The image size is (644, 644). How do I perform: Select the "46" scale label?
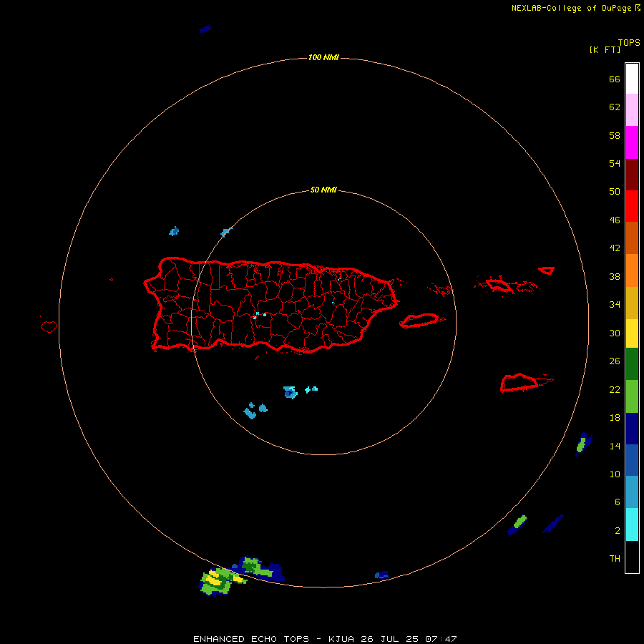click(615, 220)
